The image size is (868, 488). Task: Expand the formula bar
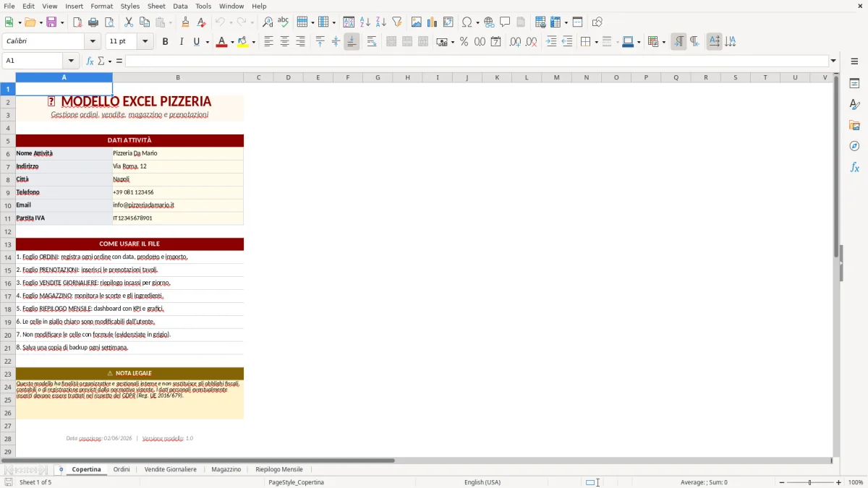[x=833, y=61]
